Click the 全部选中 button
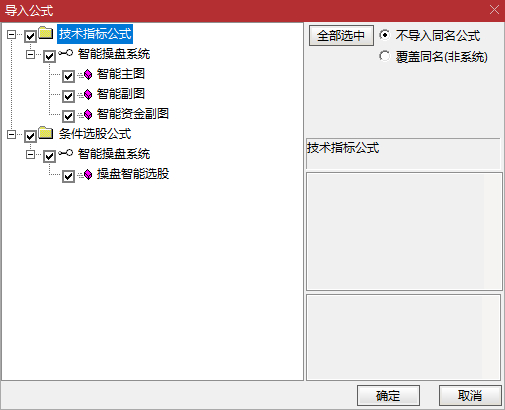The width and height of the screenshot is (505, 410). coord(341,36)
